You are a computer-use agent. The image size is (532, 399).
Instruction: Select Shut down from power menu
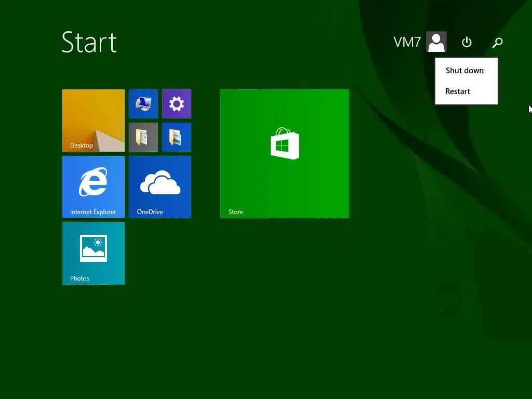coord(466,71)
